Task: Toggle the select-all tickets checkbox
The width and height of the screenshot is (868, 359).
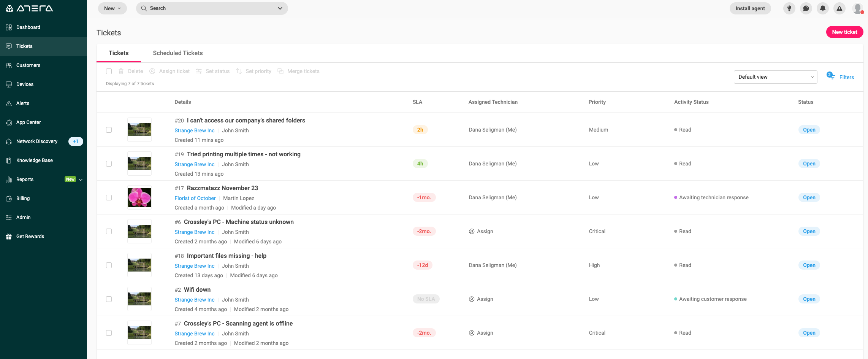Action: [109, 71]
